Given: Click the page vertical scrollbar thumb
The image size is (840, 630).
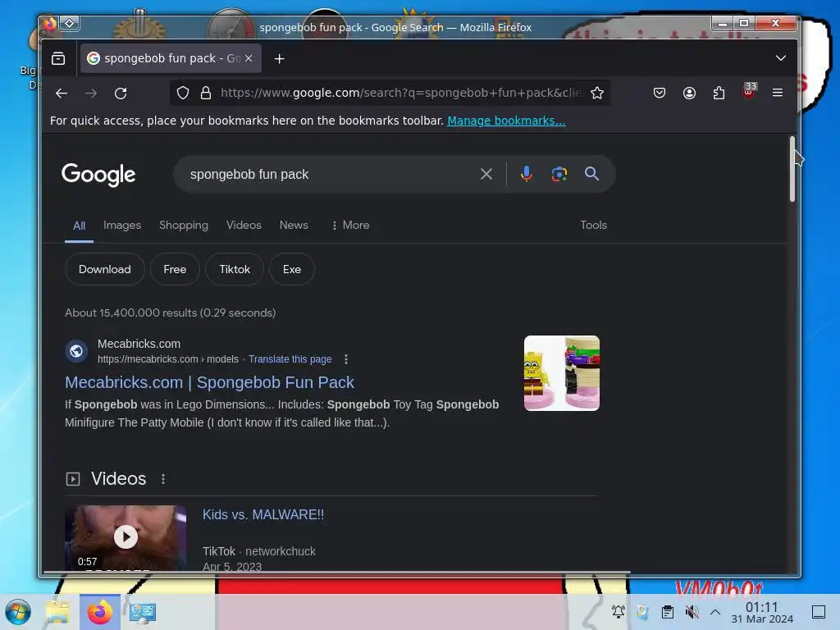Looking at the screenshot, I should pyautogui.click(x=792, y=169).
